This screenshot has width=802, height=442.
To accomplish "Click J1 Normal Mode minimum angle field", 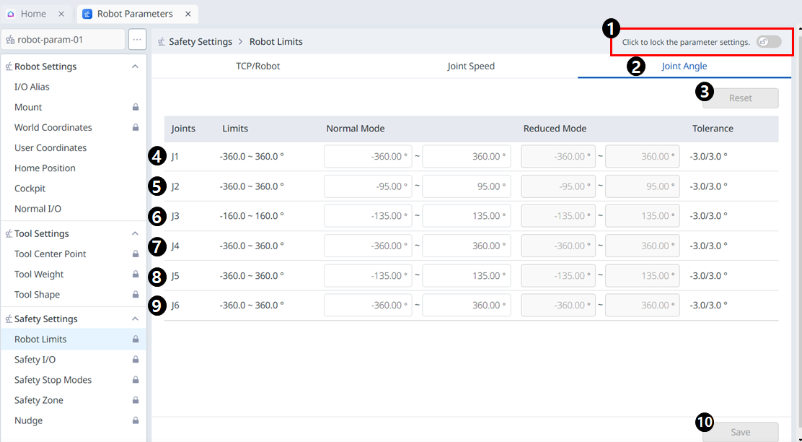I will coord(368,156).
